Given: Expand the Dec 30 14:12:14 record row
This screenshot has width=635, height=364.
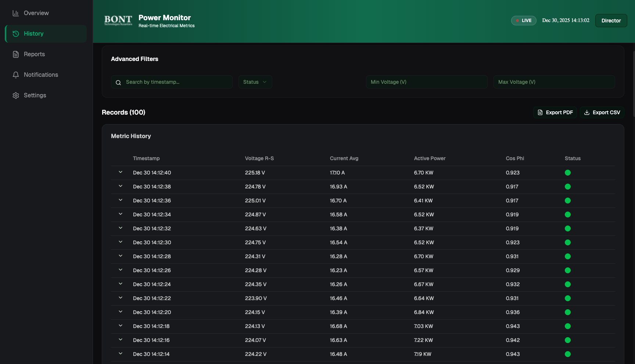Looking at the screenshot, I should coord(121,354).
